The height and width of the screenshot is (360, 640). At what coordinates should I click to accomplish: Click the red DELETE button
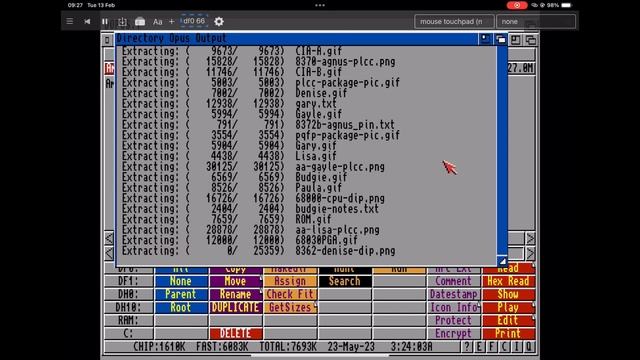coord(236,333)
